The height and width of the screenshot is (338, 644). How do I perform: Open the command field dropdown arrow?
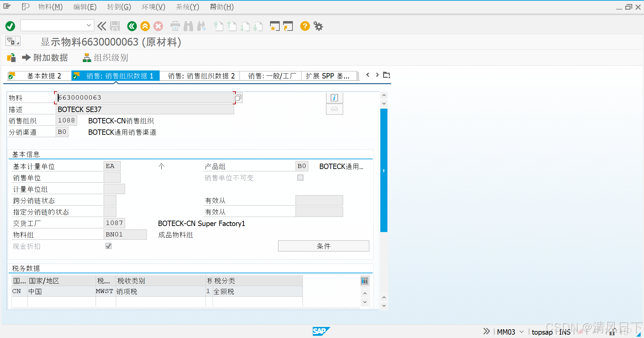coord(89,25)
